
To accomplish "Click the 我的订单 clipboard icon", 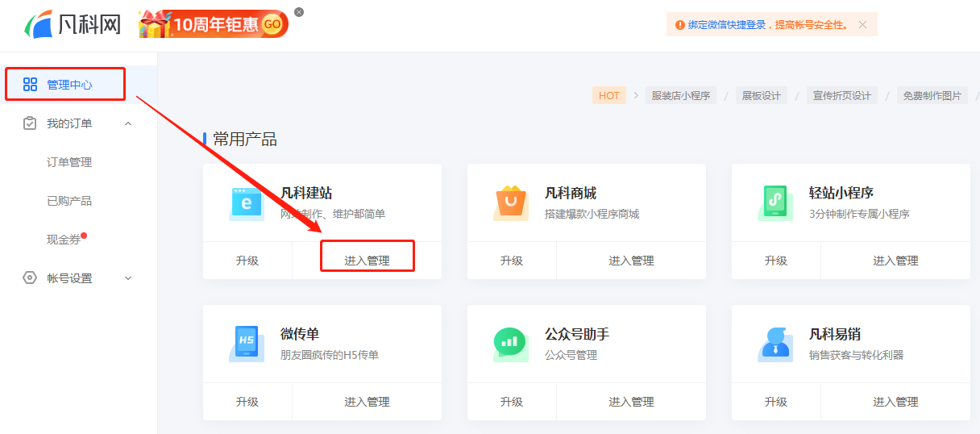I will click(x=30, y=123).
